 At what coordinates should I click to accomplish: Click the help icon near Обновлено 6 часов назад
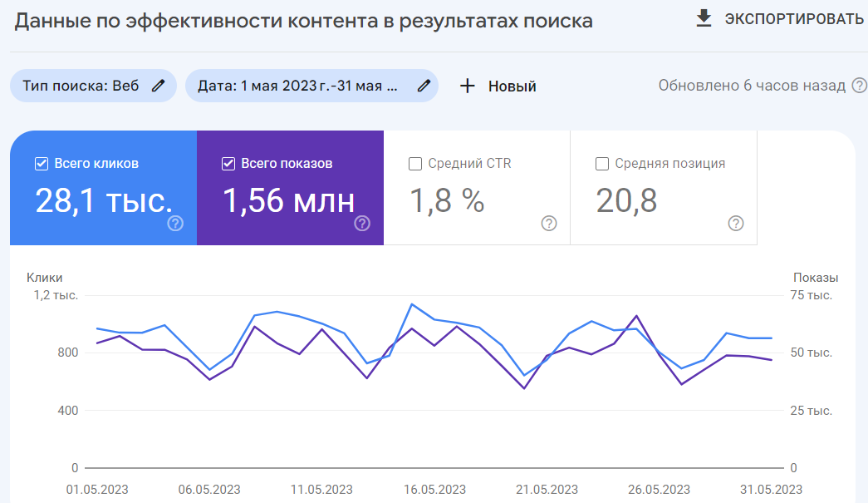[861, 85]
